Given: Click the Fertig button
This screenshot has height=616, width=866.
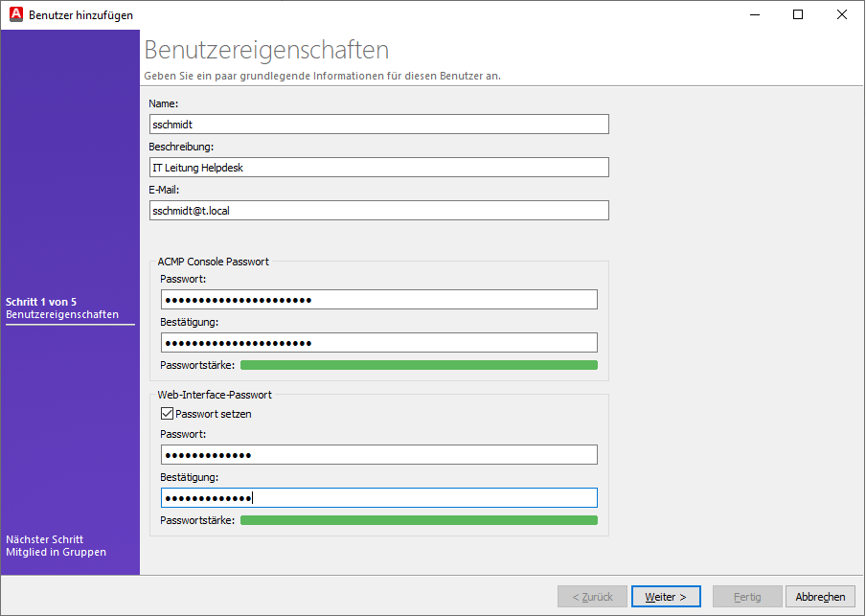Looking at the screenshot, I should (x=747, y=597).
